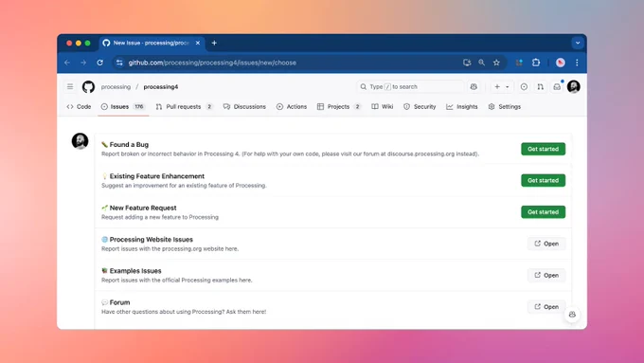The height and width of the screenshot is (363, 644).
Task: Click the Chrome profile avatar
Action: coord(561,63)
